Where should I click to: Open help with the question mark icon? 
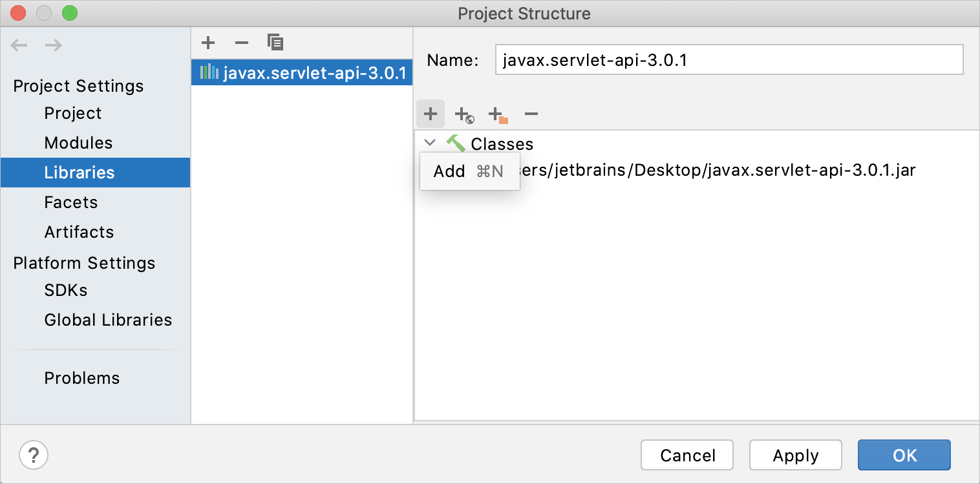(x=34, y=455)
